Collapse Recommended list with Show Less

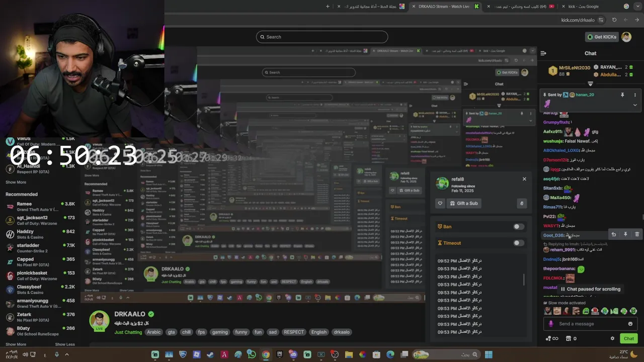(64, 344)
